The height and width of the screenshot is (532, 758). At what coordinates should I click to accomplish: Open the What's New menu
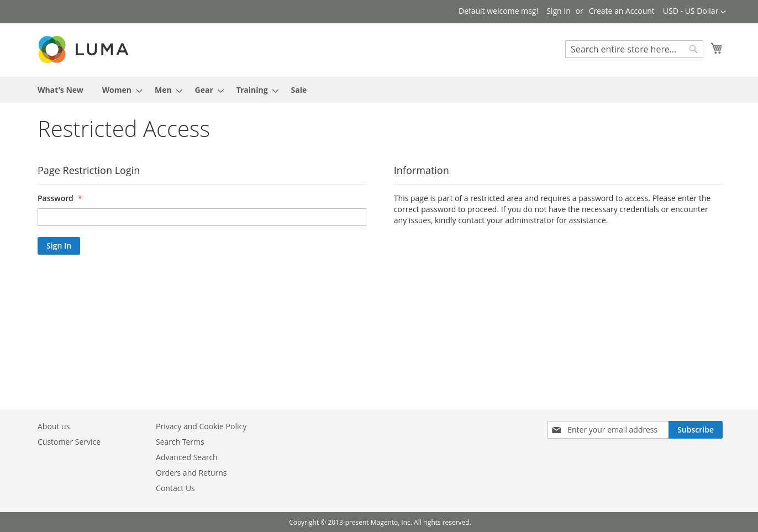tap(60, 90)
